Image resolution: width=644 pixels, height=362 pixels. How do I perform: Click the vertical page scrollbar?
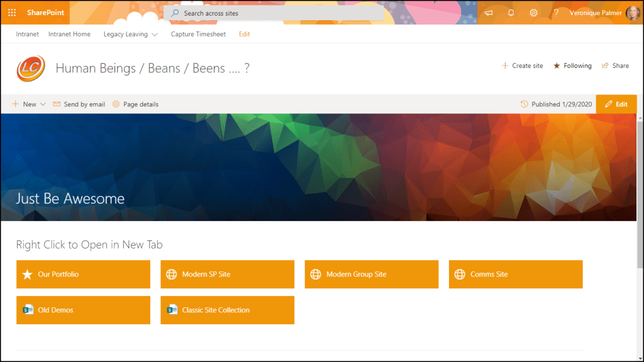pyautogui.click(x=640, y=189)
